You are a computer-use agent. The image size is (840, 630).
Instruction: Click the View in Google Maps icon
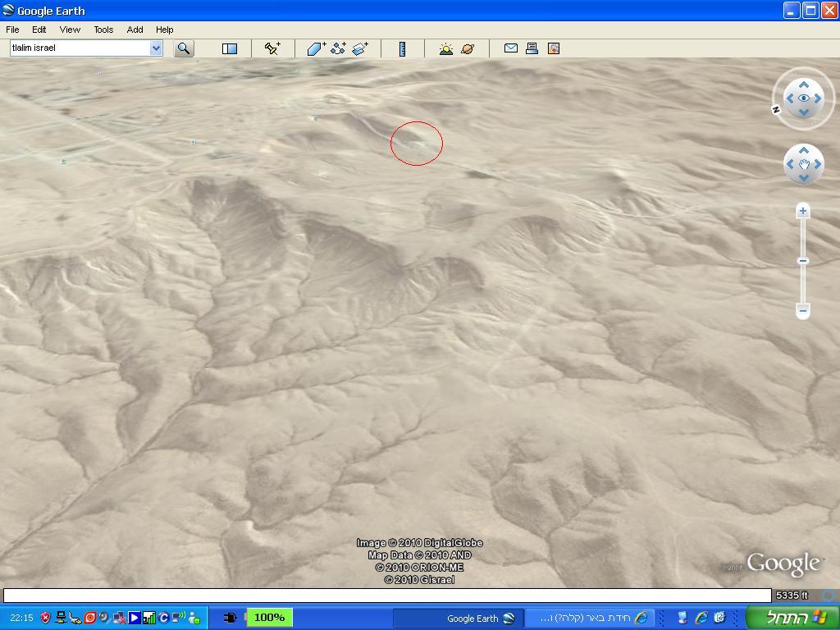click(x=554, y=48)
